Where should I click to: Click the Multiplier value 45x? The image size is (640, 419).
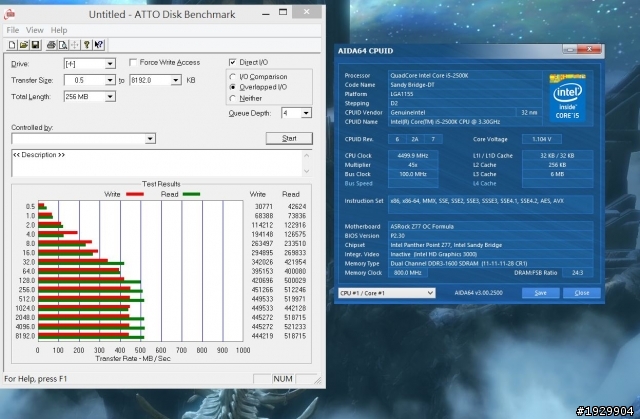(413, 165)
